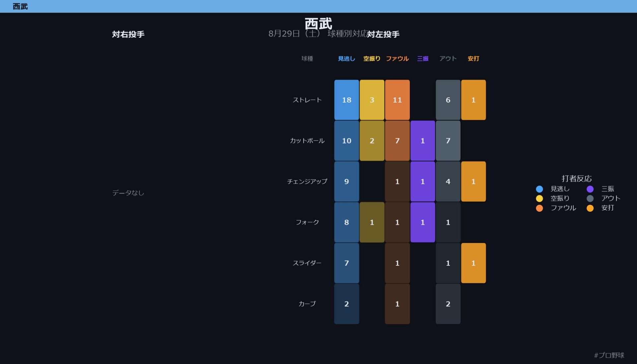Click the スライダー 見逃し cell showing 7
Viewport: 637px width, 364px height.
coord(346,263)
